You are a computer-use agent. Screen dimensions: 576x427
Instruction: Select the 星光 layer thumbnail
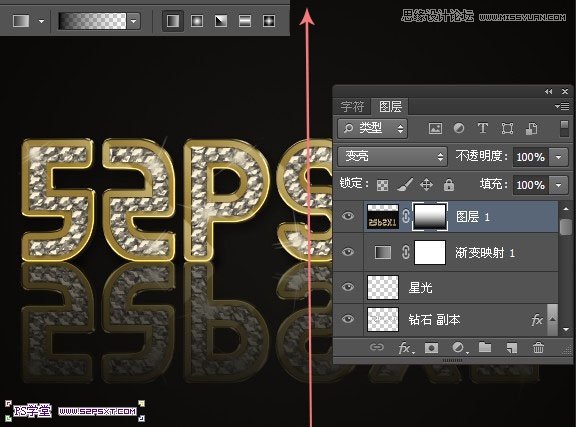[383, 287]
